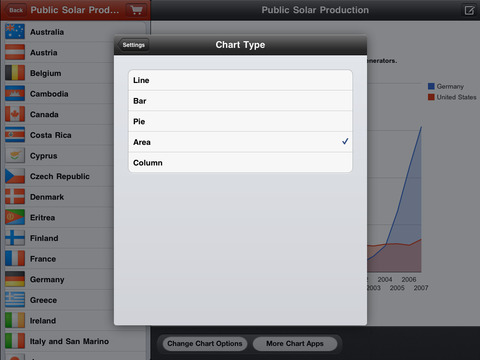
Task: Tap the Back button in red header
Action: (15, 10)
